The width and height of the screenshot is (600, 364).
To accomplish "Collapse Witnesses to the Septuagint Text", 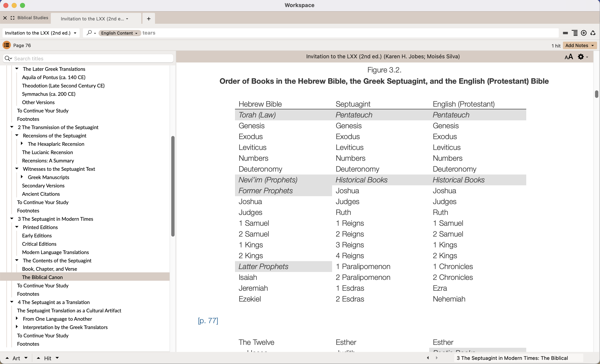I will 17,169.
